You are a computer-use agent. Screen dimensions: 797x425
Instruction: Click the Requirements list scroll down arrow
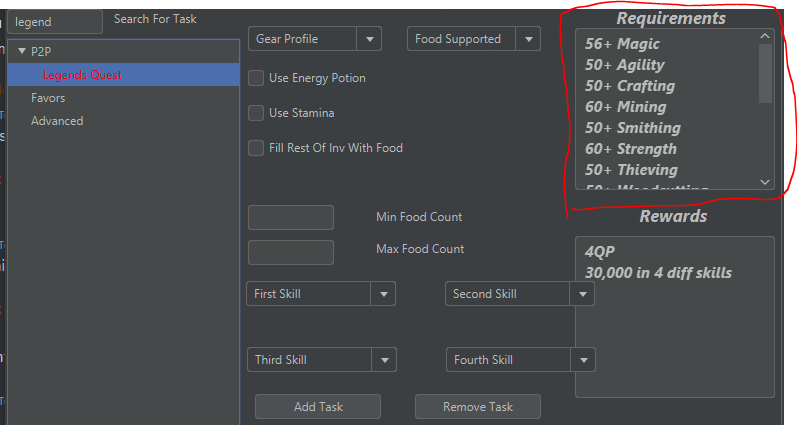pyautogui.click(x=765, y=182)
